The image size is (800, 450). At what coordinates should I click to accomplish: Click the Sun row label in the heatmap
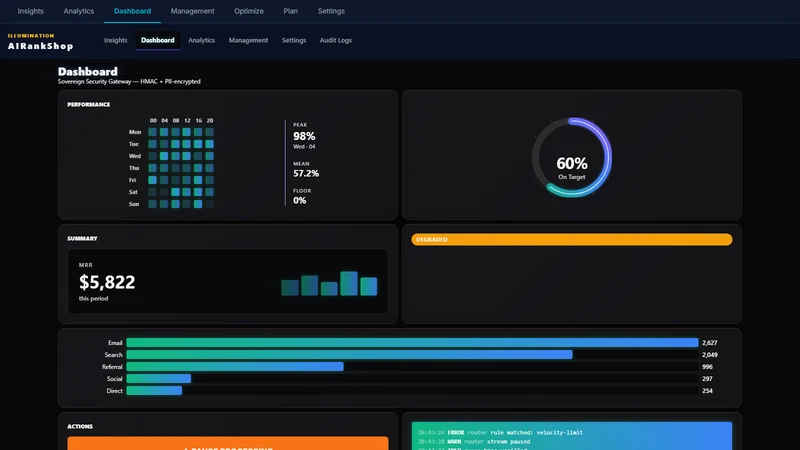(134, 204)
